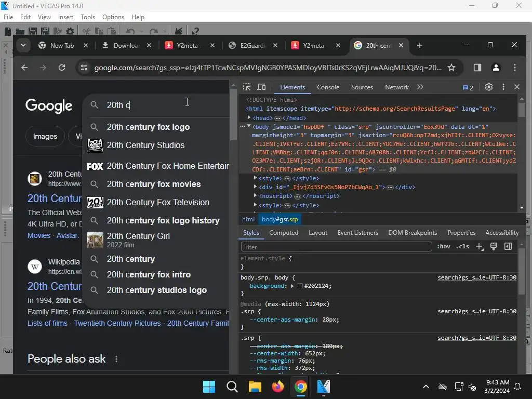The width and height of the screenshot is (532, 399).
Task: Open Chrome three-dot menu
Action: 515,68
